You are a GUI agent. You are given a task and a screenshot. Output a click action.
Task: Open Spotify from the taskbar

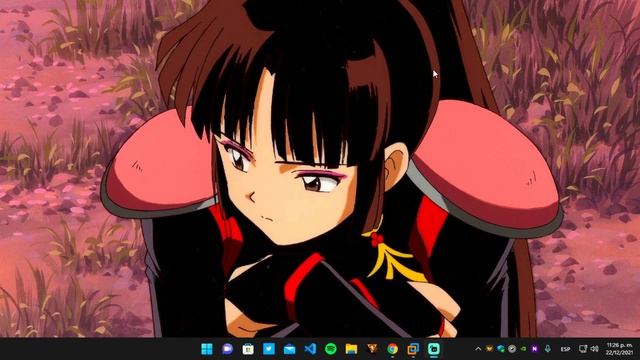331,349
